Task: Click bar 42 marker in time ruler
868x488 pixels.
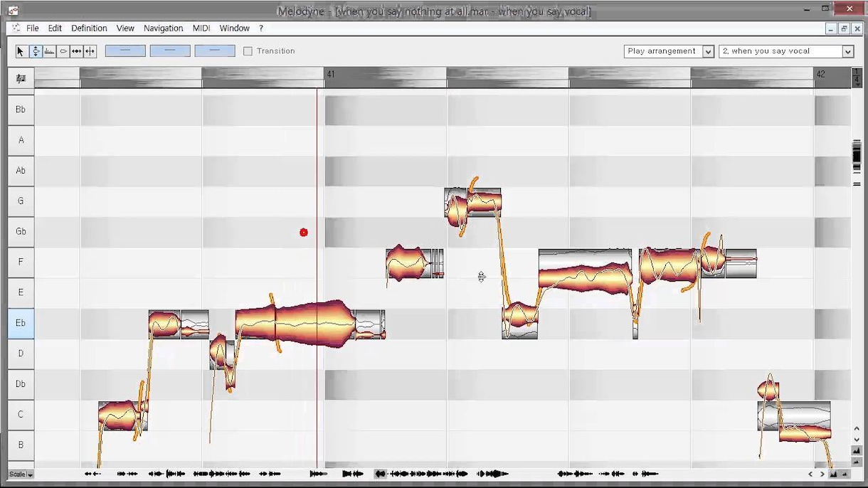Action: pyautogui.click(x=820, y=74)
